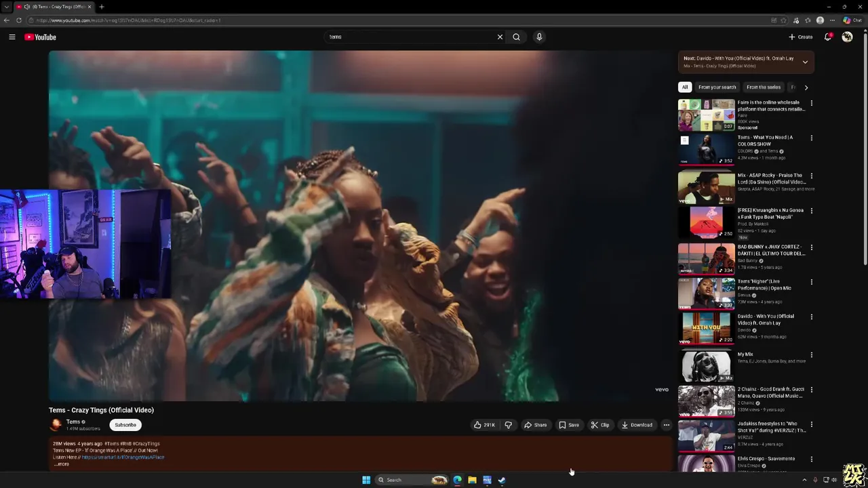Submit search with the magnifier icon
The height and width of the screenshot is (488, 868).
click(517, 37)
